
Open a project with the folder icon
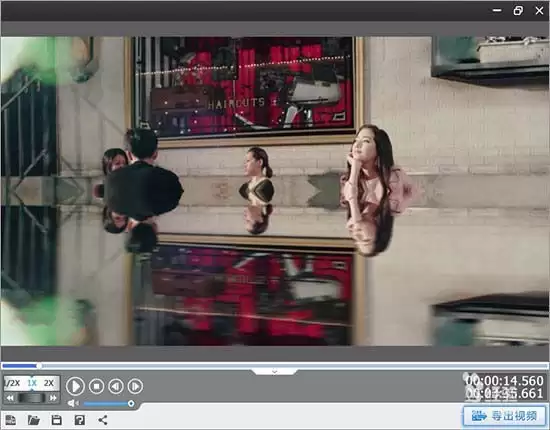(x=34, y=420)
